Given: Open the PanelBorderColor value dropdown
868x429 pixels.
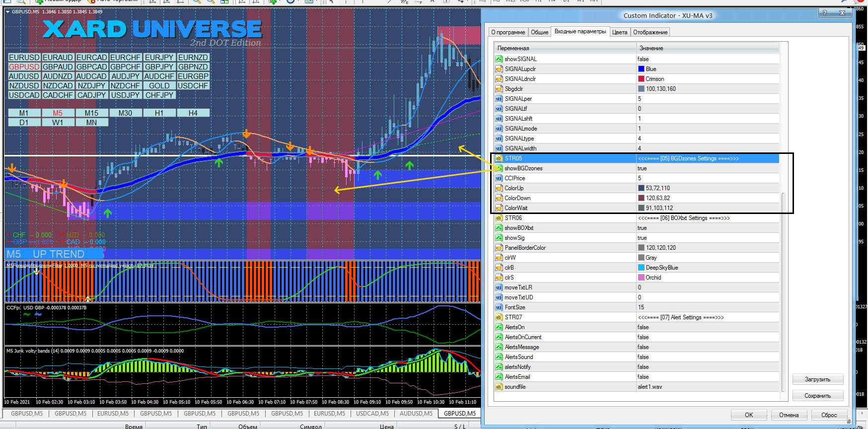Looking at the screenshot, I should 660,248.
